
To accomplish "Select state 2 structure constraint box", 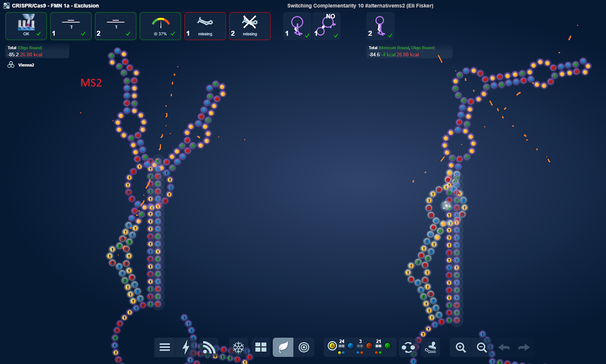I will pyautogui.click(x=380, y=26).
